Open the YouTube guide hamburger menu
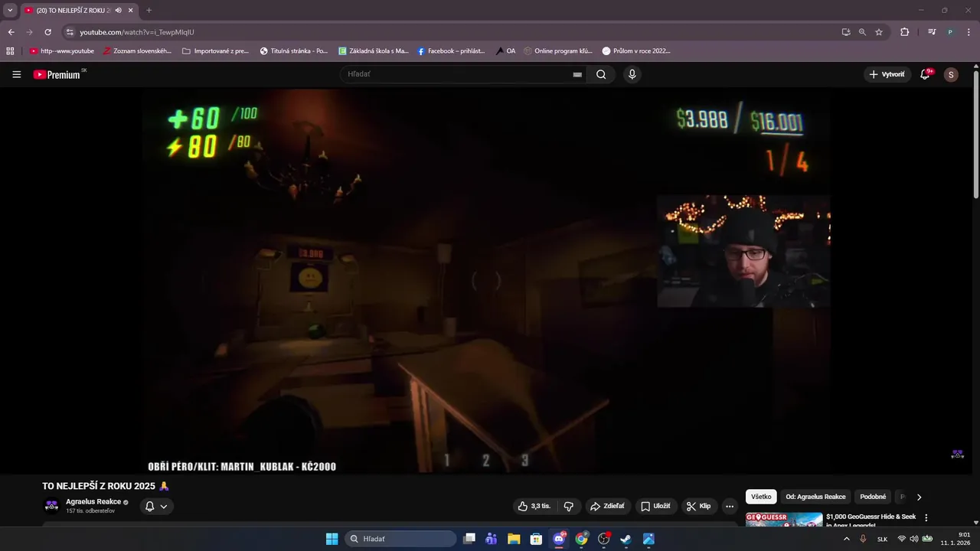The height and width of the screenshot is (551, 980). point(16,74)
